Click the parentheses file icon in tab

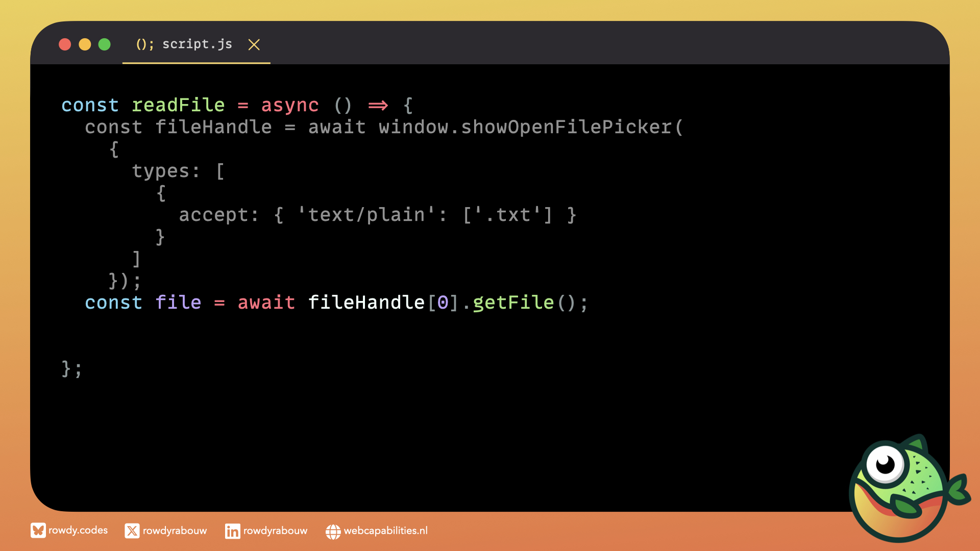(x=144, y=44)
